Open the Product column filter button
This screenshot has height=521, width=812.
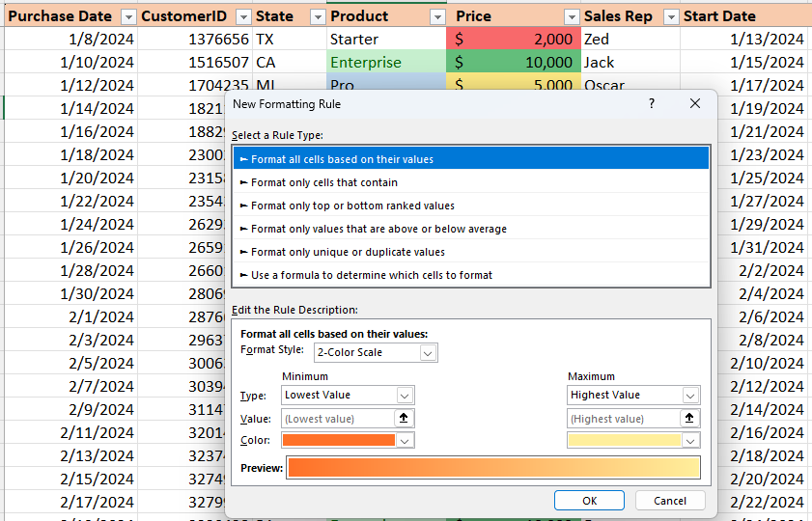437,17
